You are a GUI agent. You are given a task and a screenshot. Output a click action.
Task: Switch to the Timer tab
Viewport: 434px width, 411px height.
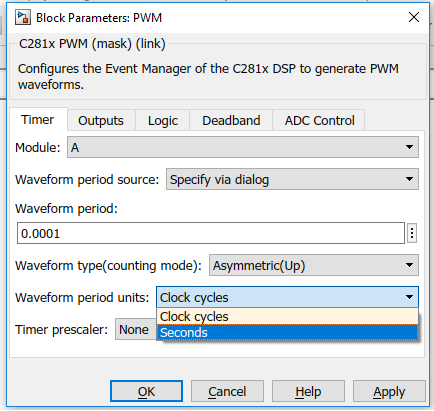click(x=37, y=120)
